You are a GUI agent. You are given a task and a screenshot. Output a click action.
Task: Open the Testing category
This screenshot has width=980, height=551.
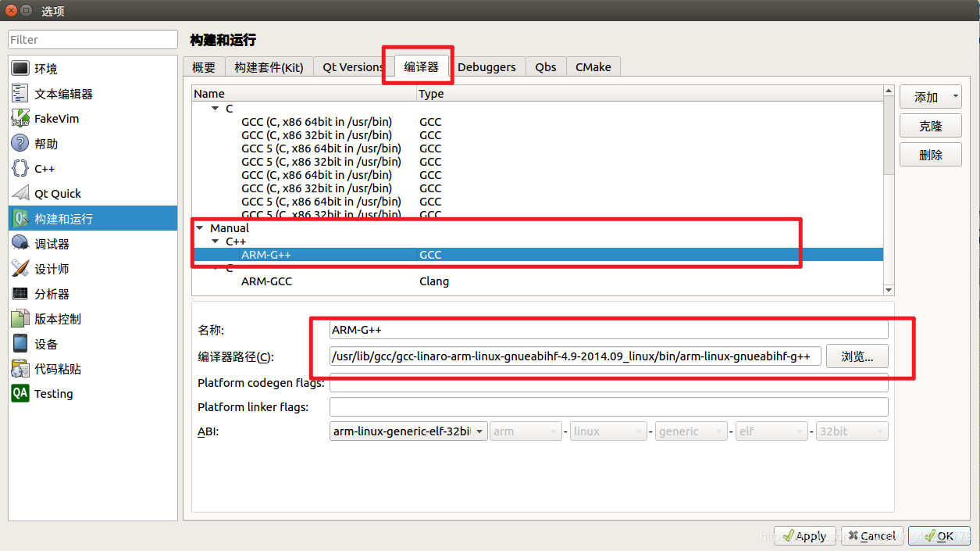93,394
